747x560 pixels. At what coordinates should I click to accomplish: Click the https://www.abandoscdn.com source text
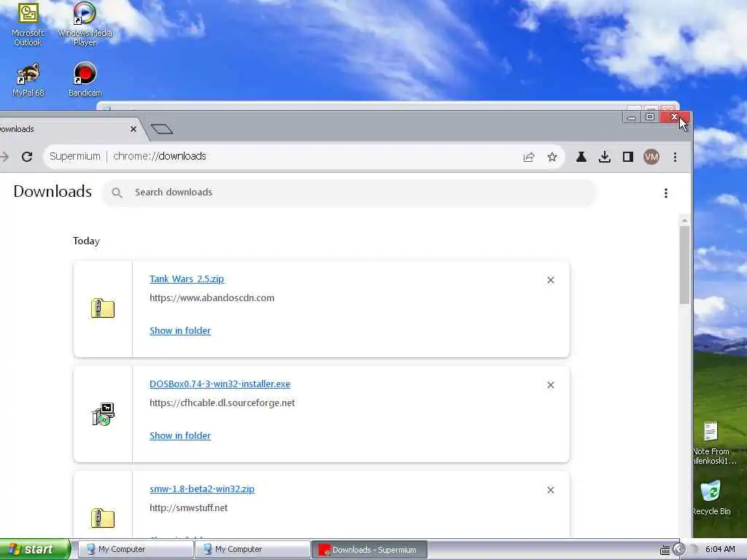[x=212, y=298]
